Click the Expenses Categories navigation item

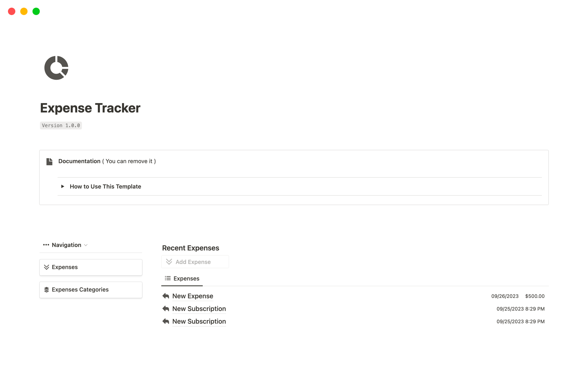(90, 289)
